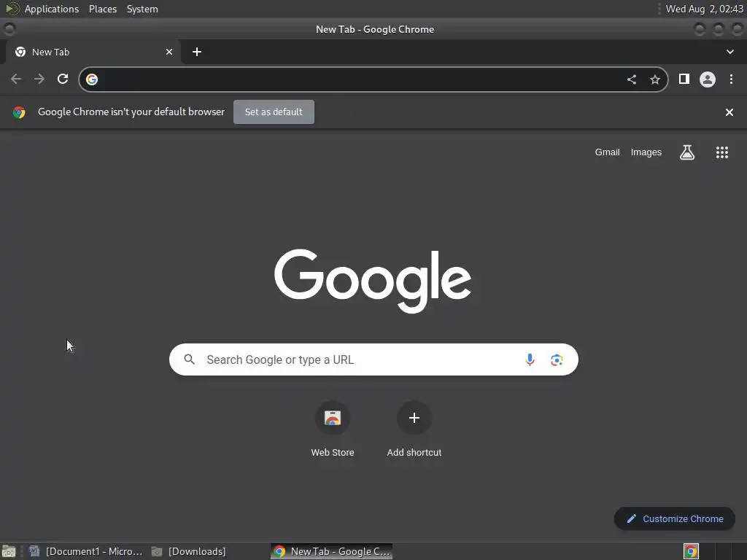
Task: Dismiss the default browser notification bar
Action: 729,112
